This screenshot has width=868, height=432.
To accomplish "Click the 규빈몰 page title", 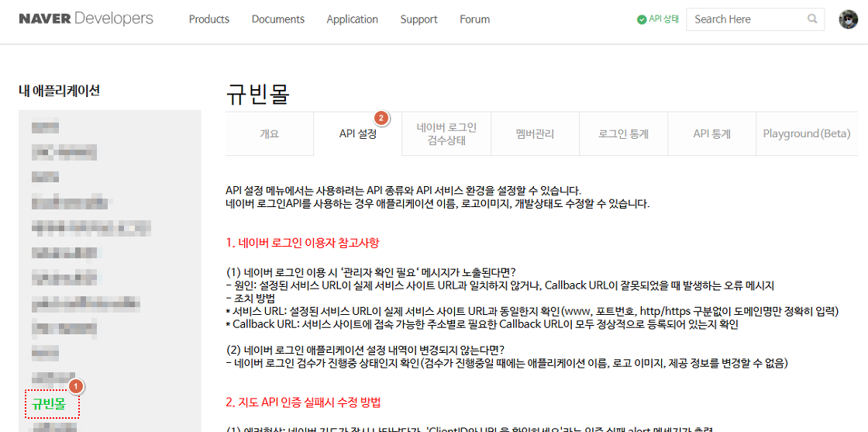I will pyautogui.click(x=258, y=94).
